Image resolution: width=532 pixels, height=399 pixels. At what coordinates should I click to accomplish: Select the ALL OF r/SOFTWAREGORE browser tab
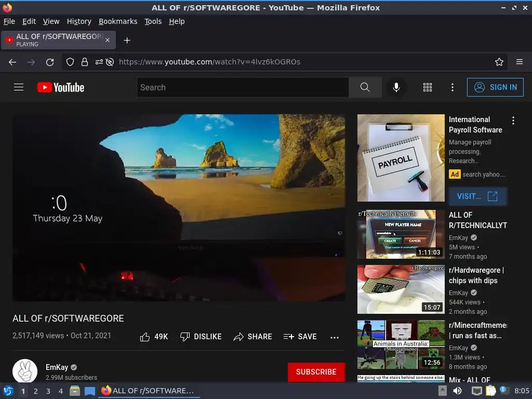coord(58,40)
